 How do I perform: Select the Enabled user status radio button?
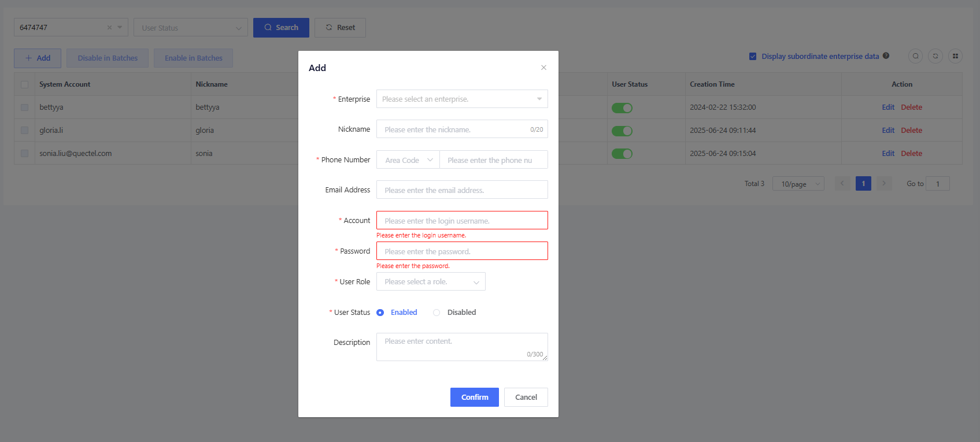coord(380,313)
